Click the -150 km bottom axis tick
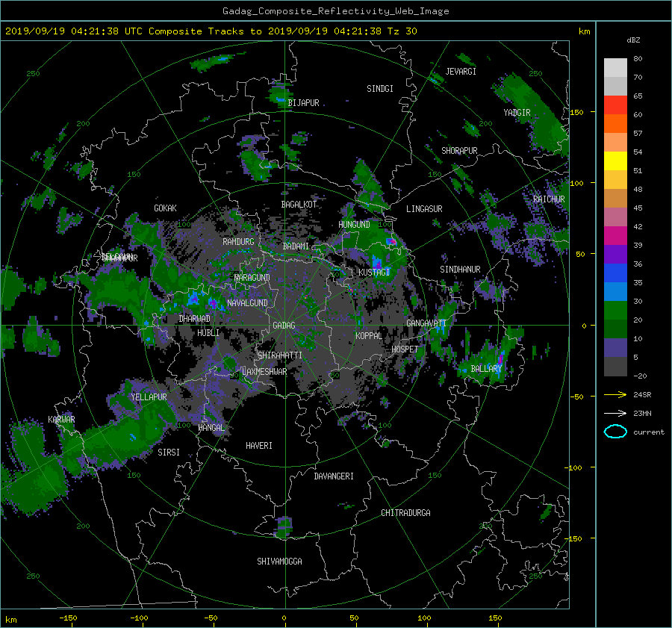The height and width of the screenshot is (628, 672). tap(68, 618)
